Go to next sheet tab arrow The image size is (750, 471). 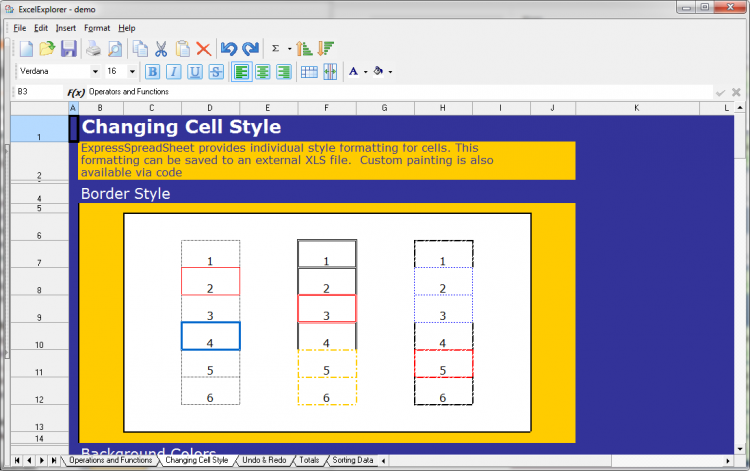[42, 460]
